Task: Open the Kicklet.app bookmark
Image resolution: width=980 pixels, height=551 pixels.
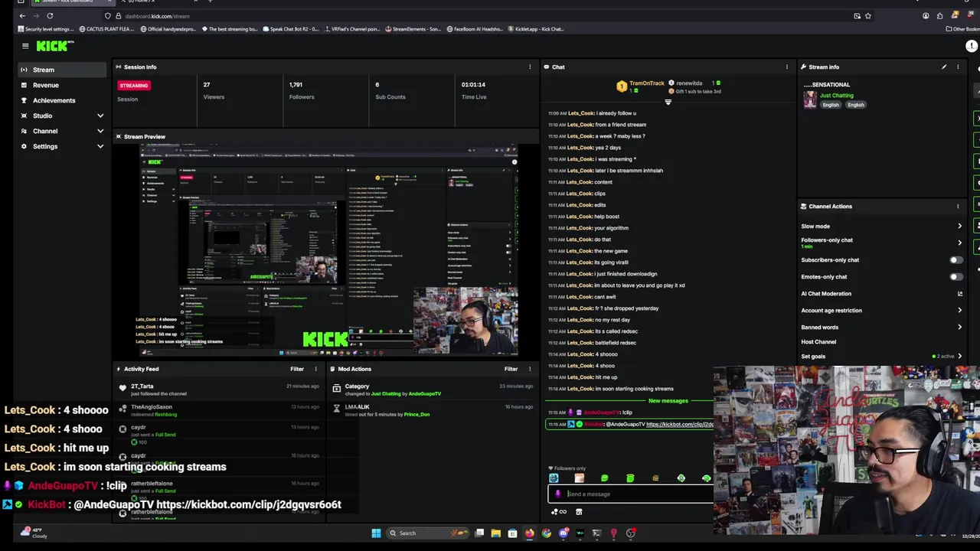Action: pos(535,29)
